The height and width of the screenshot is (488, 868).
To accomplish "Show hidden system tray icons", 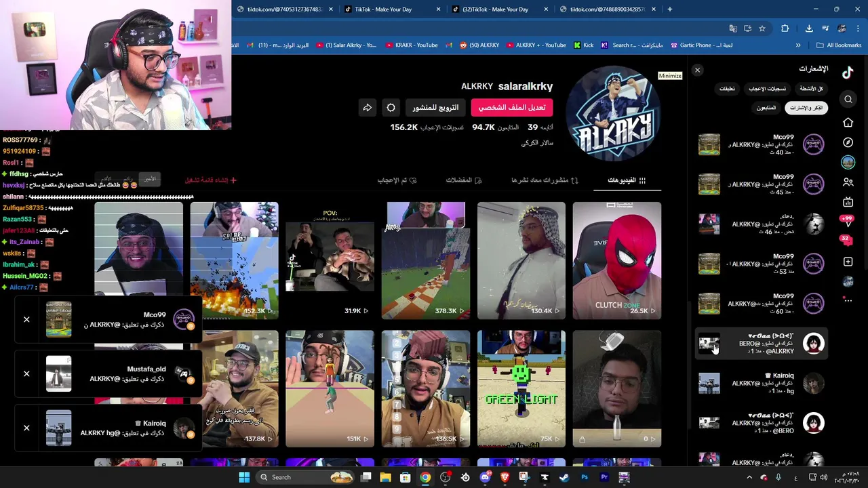I will click(x=749, y=477).
